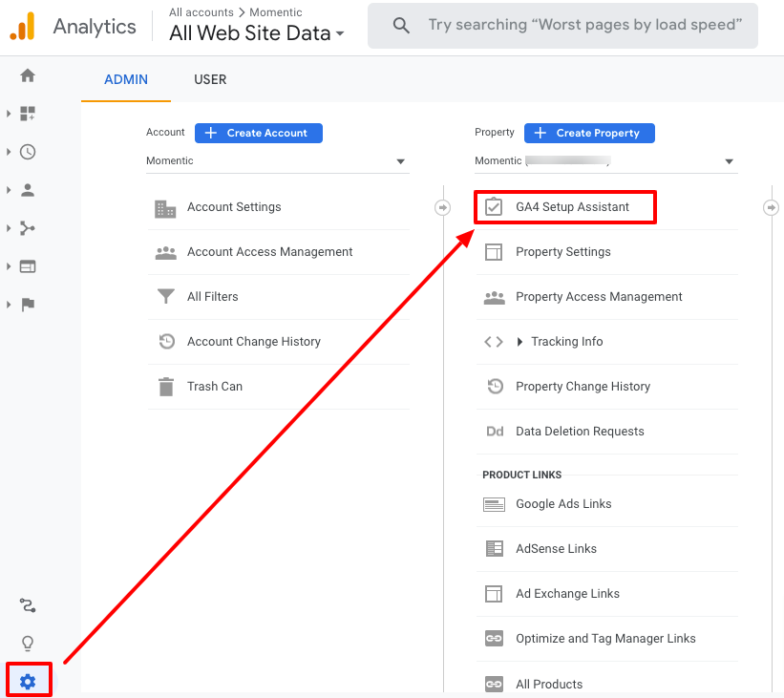Open the Analytics logo home
784x698 pixels.
pos(23,26)
